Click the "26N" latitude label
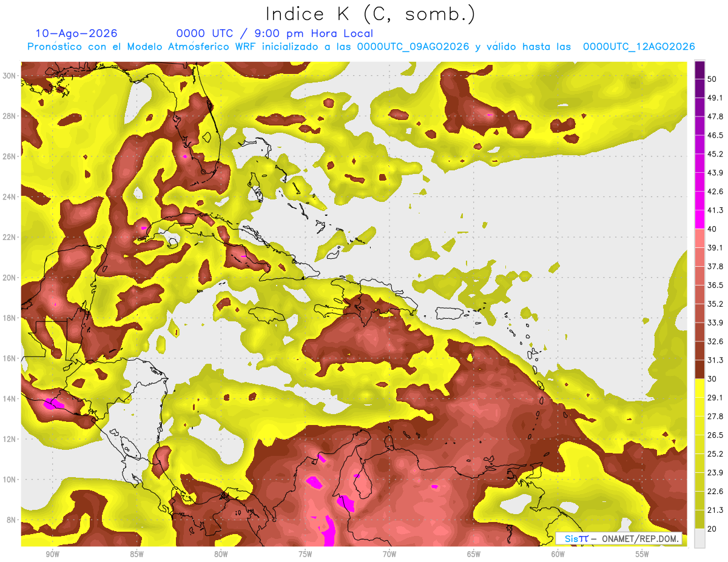The height and width of the screenshot is (562, 728). point(10,156)
